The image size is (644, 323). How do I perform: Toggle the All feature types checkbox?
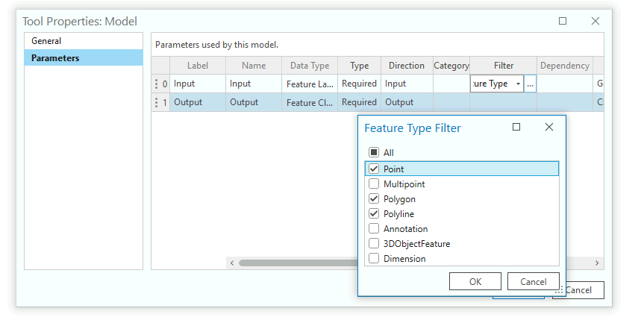pos(374,153)
